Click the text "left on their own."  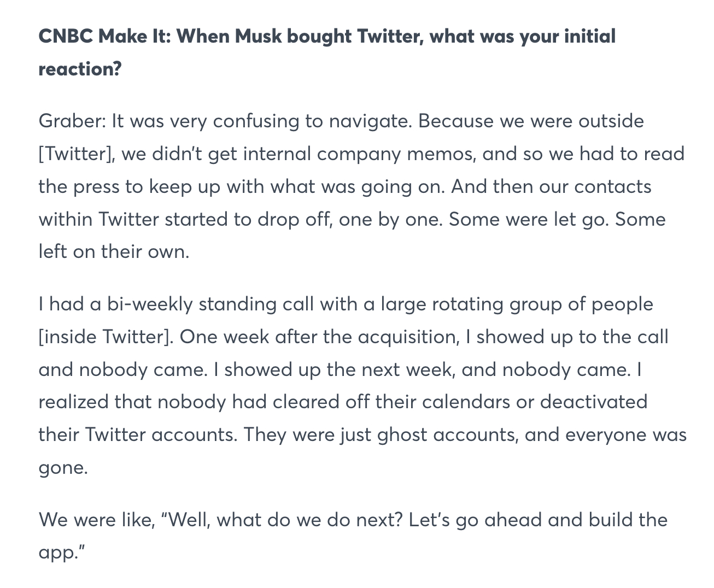point(114,252)
